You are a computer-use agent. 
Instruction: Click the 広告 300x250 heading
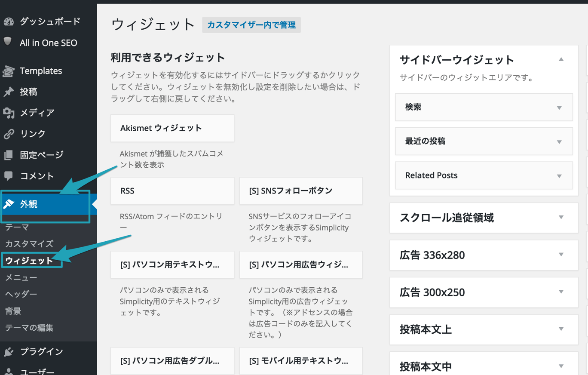[432, 292]
